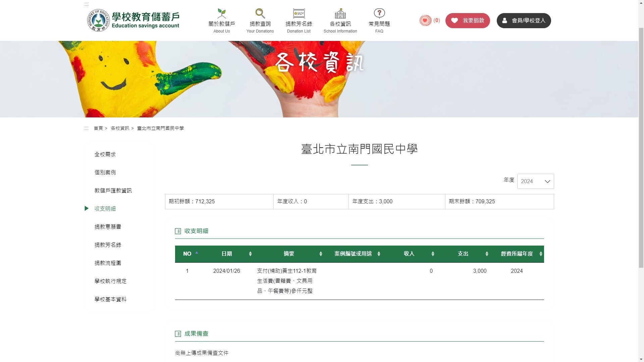Open 捐款意願書 in the sidebar

108,227
